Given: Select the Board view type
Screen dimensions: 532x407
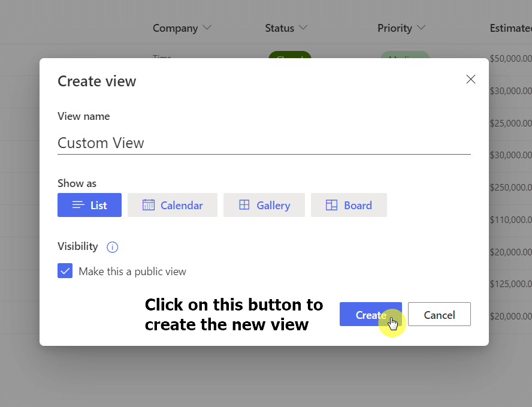Looking at the screenshot, I should coord(349,205).
